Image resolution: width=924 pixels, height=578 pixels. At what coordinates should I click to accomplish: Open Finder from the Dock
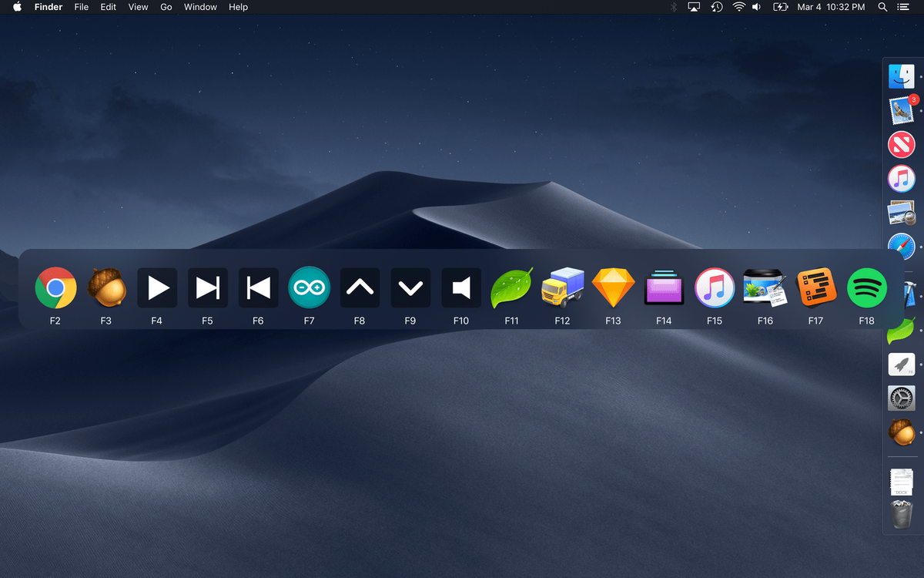pyautogui.click(x=902, y=76)
